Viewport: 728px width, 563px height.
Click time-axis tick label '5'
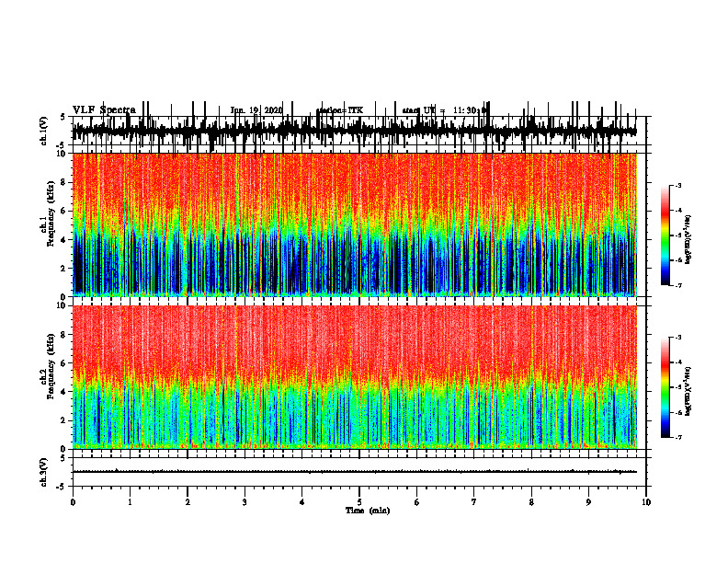[359, 502]
